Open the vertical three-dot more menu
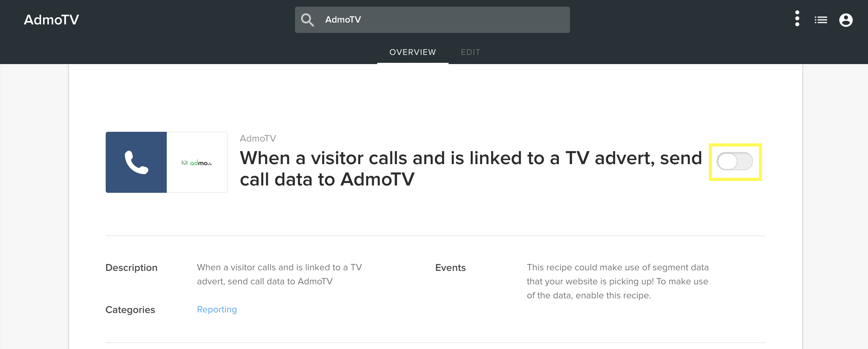The image size is (868, 349). tap(797, 19)
